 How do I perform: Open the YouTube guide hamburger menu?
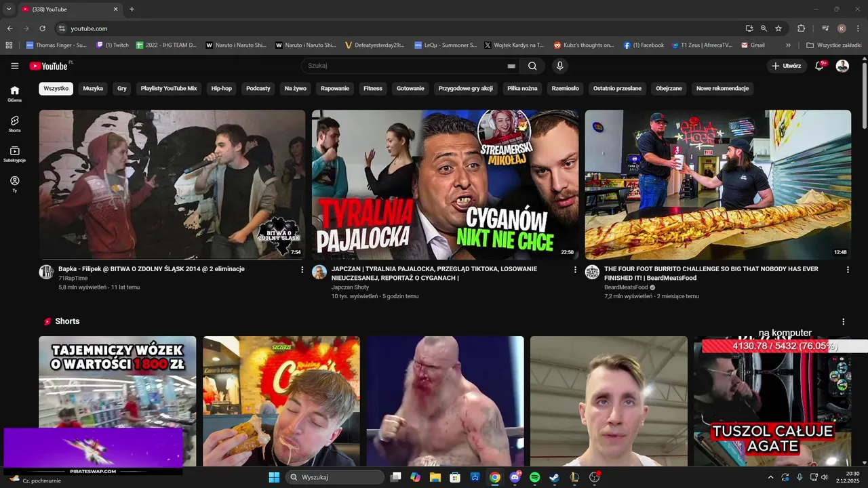(14, 66)
